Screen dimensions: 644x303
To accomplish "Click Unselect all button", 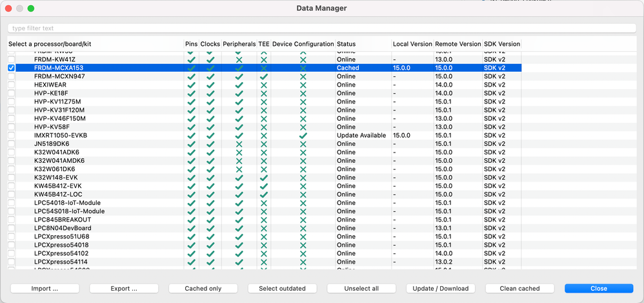I will (361, 289).
